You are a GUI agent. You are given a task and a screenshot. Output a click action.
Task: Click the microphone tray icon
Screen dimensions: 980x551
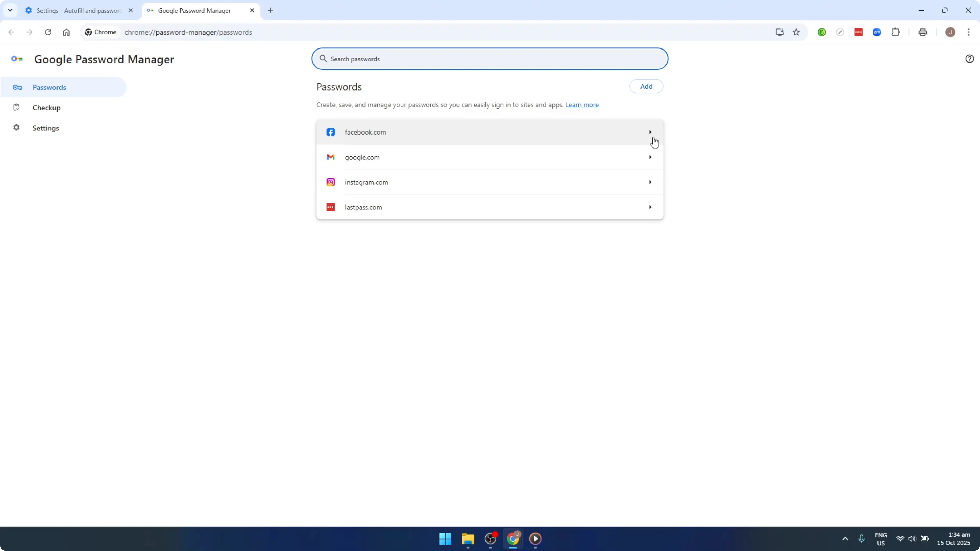[861, 539]
